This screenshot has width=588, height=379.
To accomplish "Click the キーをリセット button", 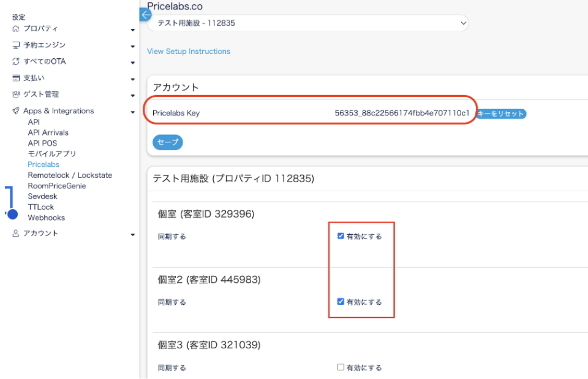I will coord(500,113).
